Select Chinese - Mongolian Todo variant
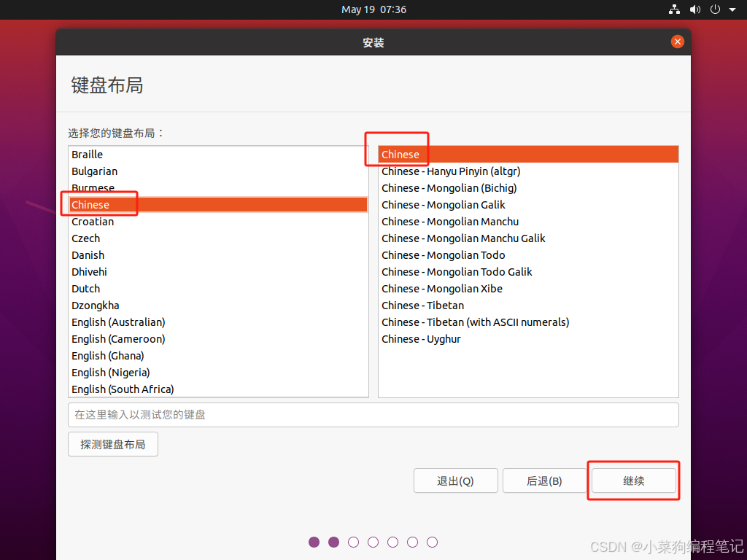Viewport: 747px width, 560px height. click(x=528, y=255)
